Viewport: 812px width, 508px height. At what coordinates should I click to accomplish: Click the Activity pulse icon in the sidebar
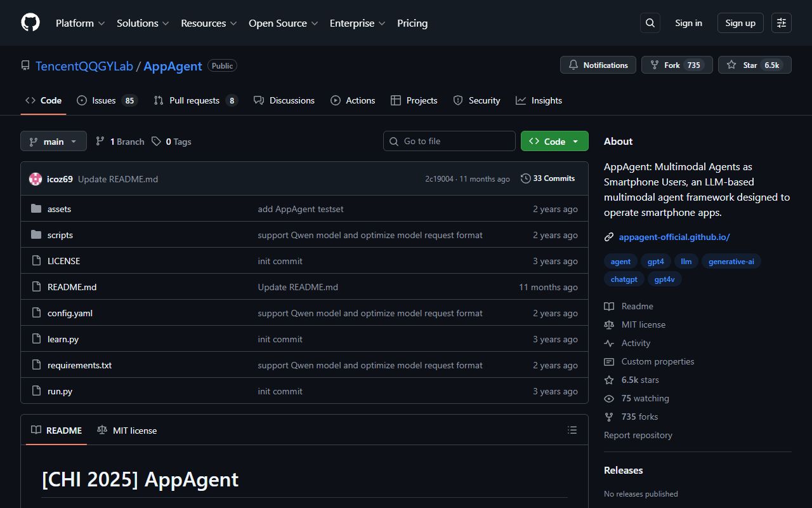[609, 343]
